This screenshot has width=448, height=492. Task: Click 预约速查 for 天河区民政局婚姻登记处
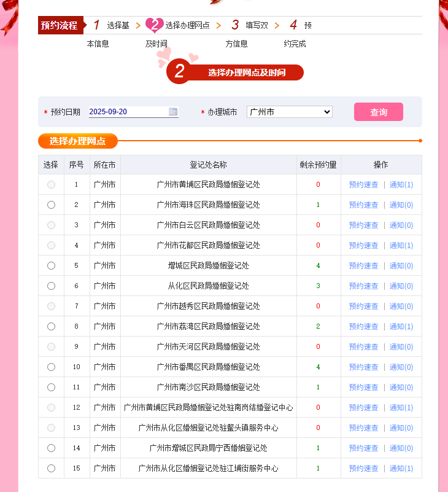pyautogui.click(x=363, y=346)
